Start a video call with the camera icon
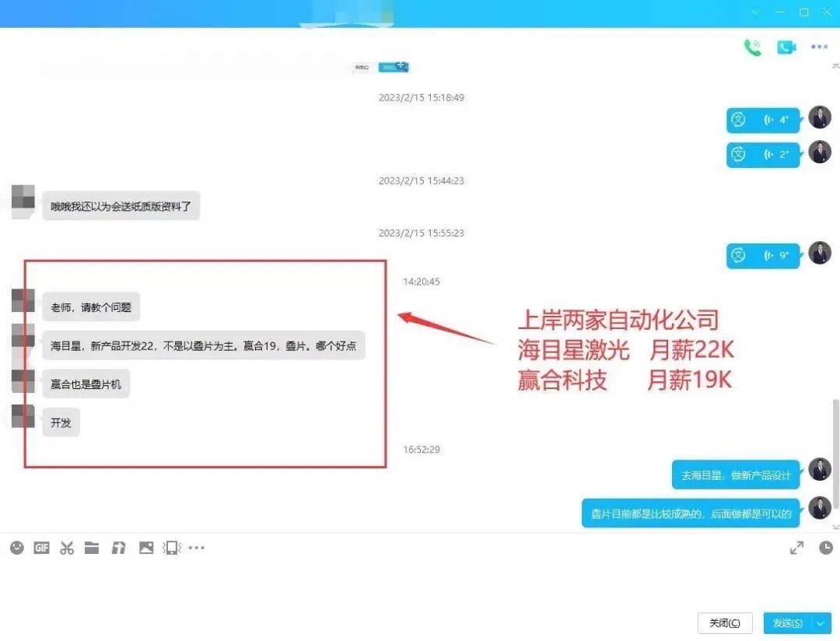Image resolution: width=840 pixels, height=641 pixels. click(786, 47)
